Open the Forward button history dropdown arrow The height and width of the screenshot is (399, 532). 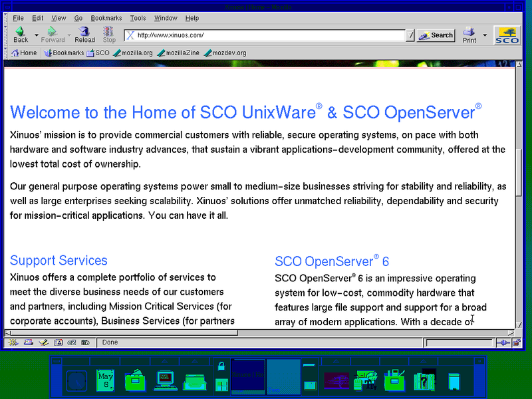[69, 35]
